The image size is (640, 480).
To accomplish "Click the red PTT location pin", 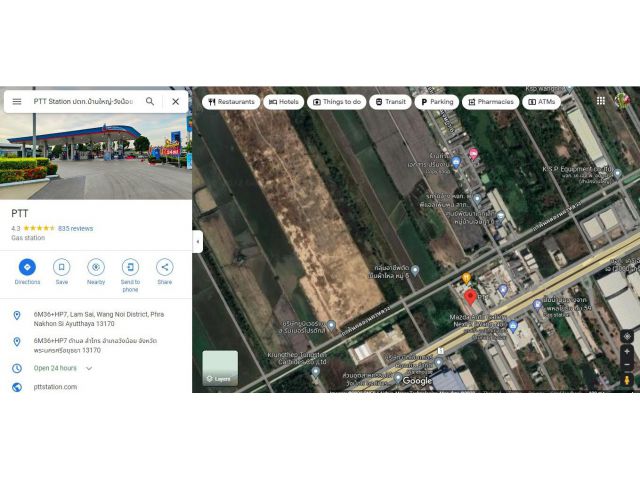I will coord(471,297).
